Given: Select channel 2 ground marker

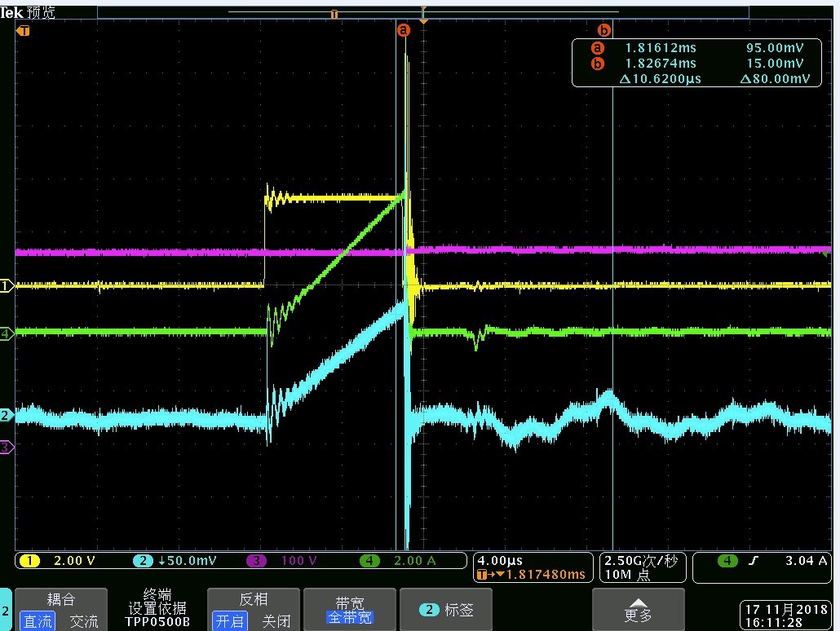Looking at the screenshot, I should click(7, 415).
